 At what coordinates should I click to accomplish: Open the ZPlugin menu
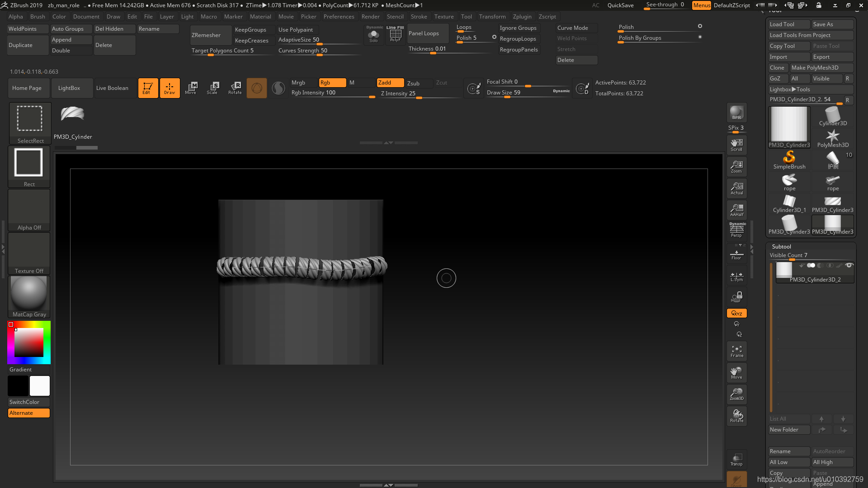[521, 16]
